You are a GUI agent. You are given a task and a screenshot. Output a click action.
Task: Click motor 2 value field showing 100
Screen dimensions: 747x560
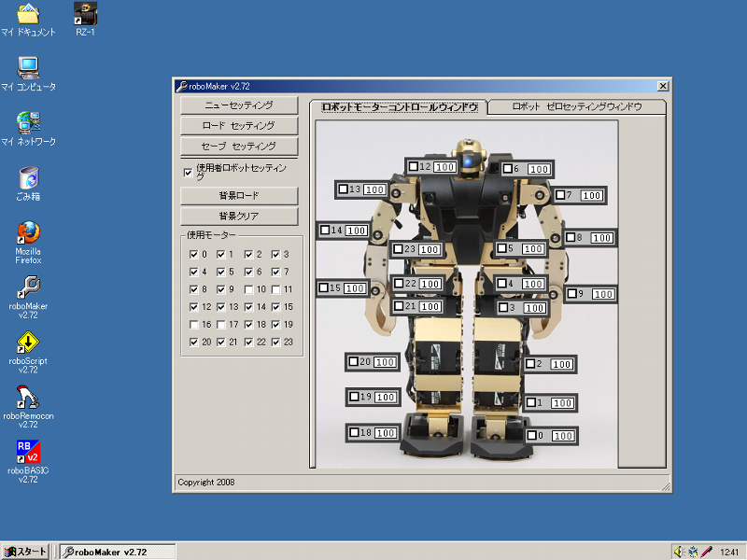(562, 364)
